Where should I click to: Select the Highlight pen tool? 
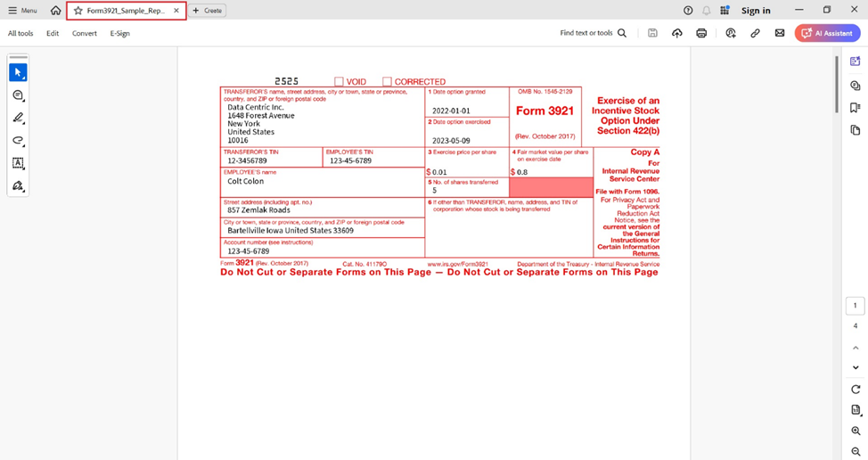click(x=18, y=118)
